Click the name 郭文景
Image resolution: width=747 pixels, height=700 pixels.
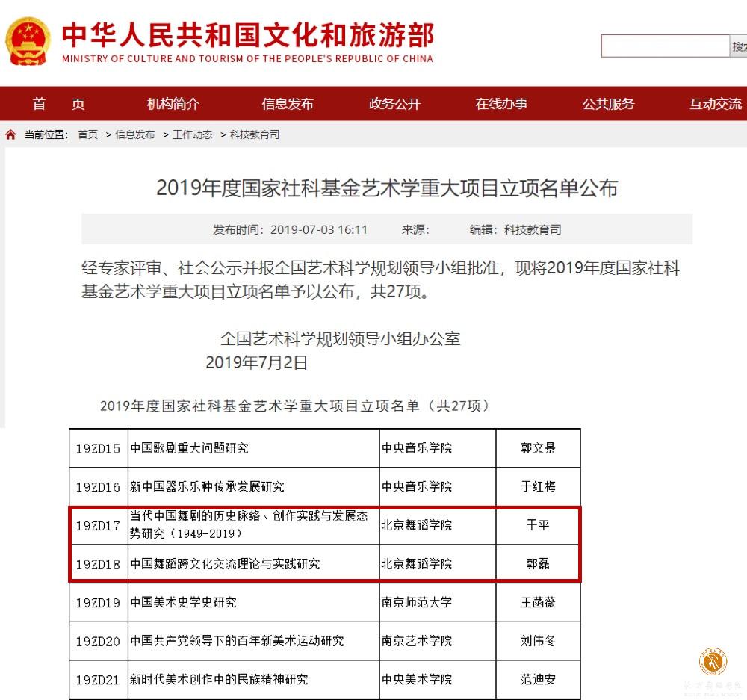(538, 448)
